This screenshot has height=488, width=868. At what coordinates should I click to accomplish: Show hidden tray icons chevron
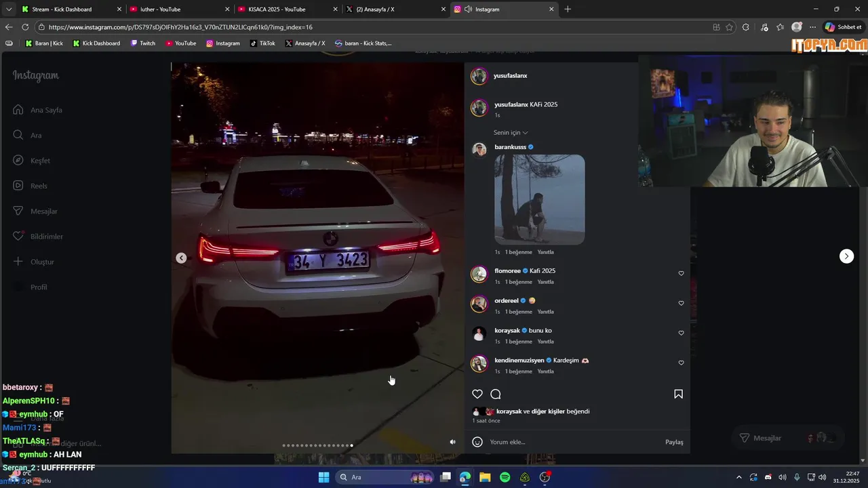(738, 477)
